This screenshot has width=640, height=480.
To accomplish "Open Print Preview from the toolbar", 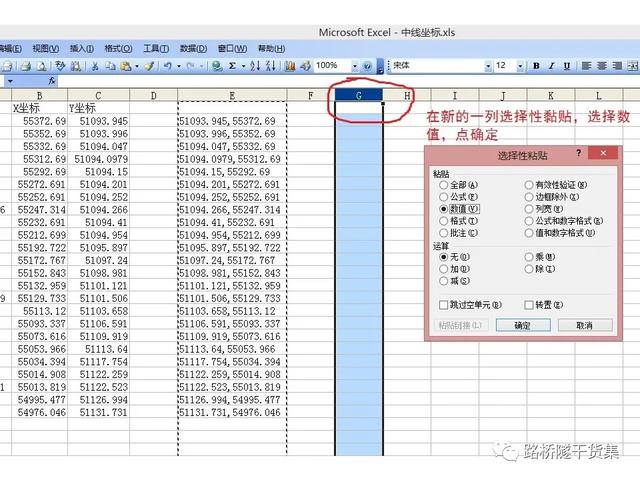I will click(41, 66).
